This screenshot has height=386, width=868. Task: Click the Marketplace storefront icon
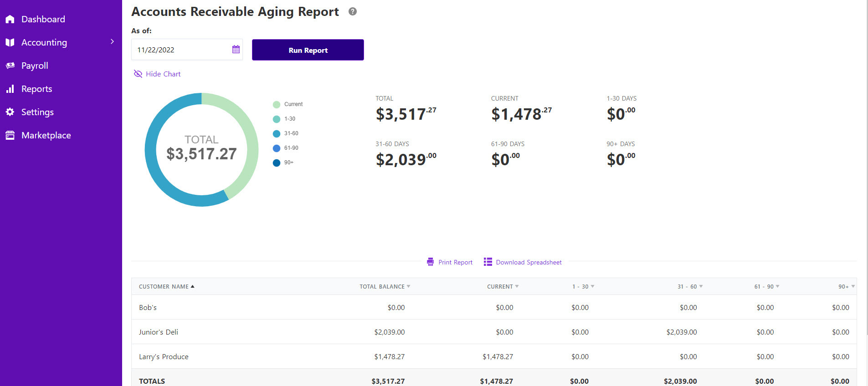coord(10,135)
